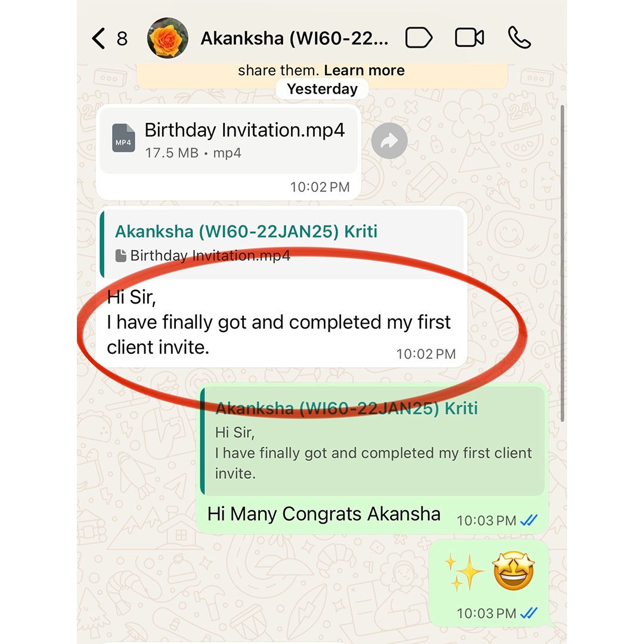
Task: Jump to quoted message in green reply
Action: click(372, 440)
